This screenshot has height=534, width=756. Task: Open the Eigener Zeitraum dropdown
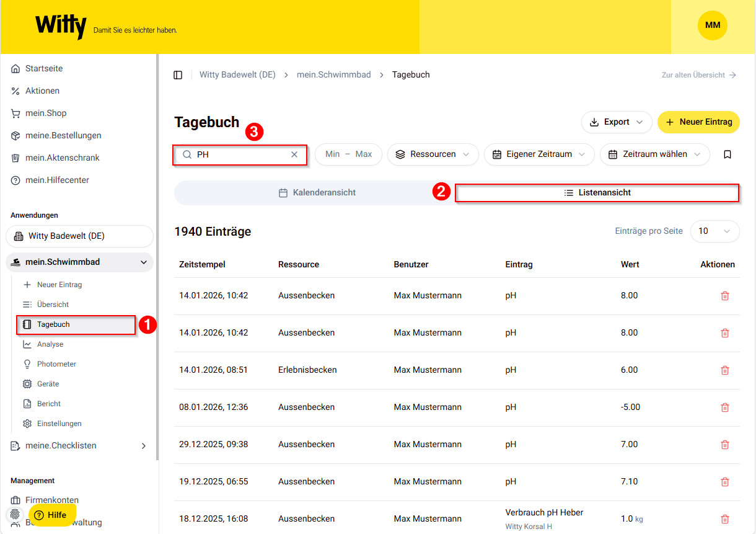(x=538, y=154)
